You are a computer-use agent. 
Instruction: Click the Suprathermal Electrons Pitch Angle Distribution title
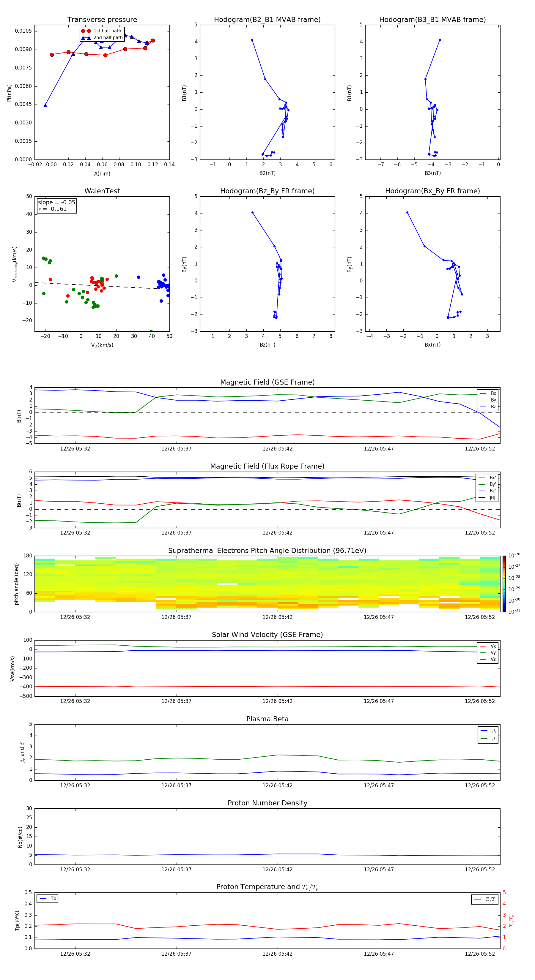tap(267, 551)
